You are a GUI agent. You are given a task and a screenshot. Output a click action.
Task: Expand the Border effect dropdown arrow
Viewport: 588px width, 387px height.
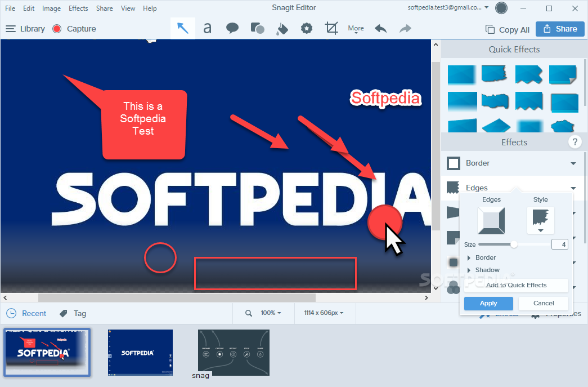573,163
